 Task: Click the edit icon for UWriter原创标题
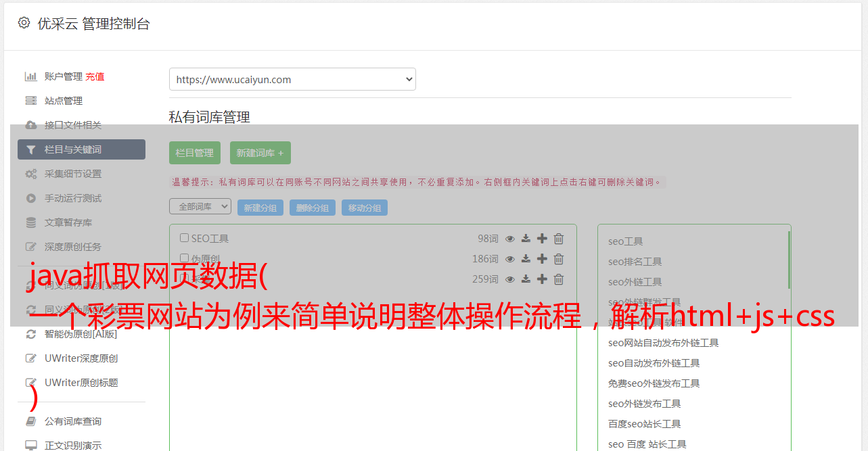tap(31, 383)
